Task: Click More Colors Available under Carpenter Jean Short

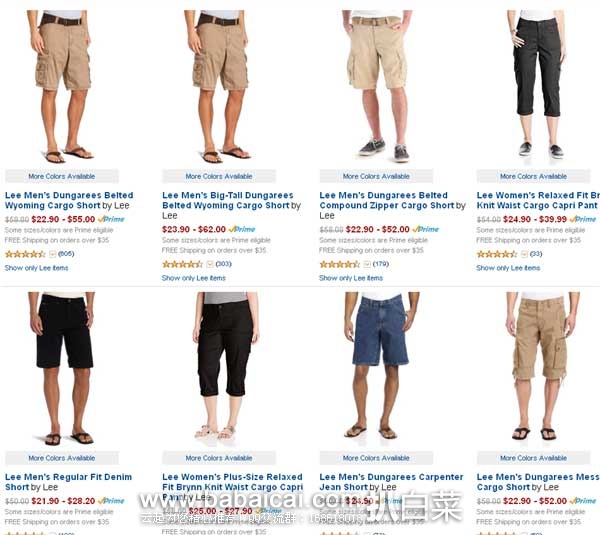Action: click(x=376, y=458)
